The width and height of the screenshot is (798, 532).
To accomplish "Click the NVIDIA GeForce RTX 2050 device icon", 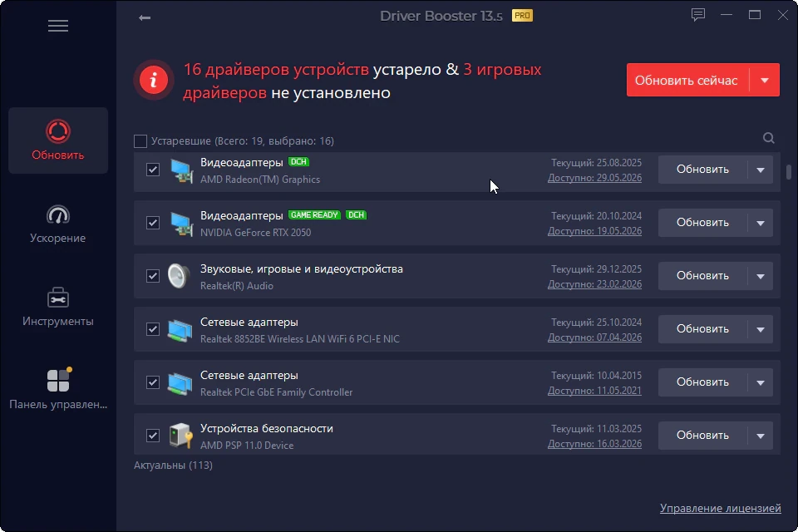I will point(180,224).
